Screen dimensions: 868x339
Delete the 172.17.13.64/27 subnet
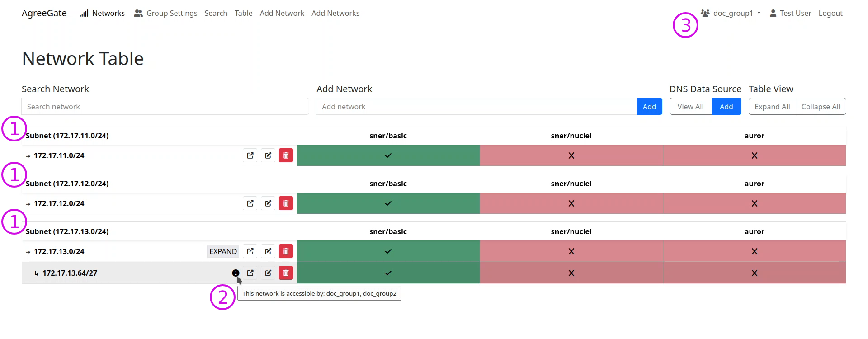pos(286,273)
